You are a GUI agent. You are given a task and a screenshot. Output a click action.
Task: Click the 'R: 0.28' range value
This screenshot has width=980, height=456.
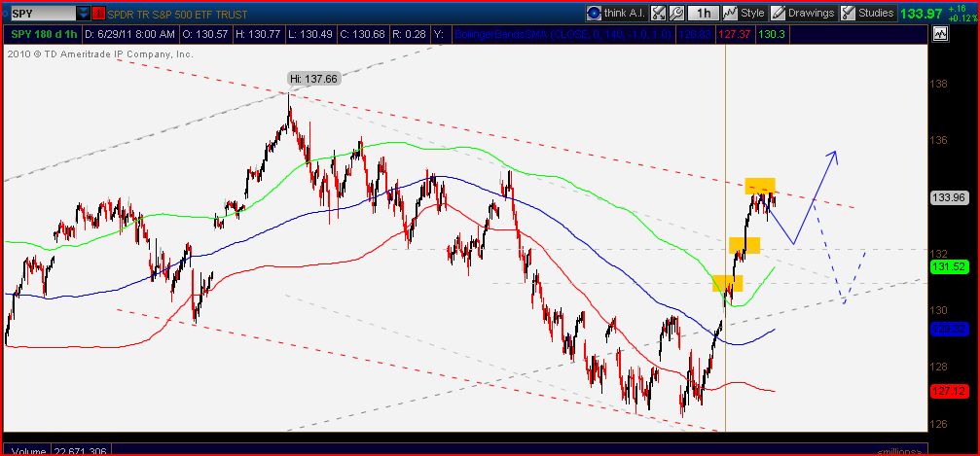click(x=409, y=34)
